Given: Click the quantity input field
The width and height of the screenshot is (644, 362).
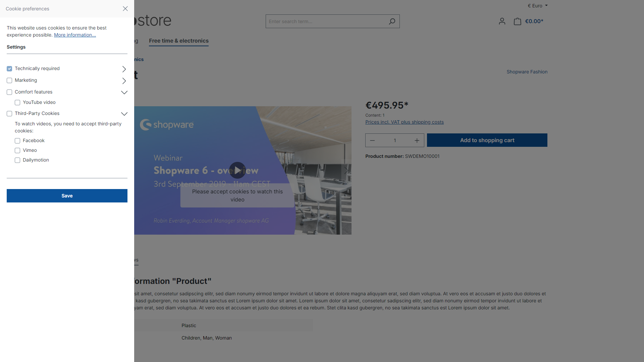Looking at the screenshot, I should (395, 140).
